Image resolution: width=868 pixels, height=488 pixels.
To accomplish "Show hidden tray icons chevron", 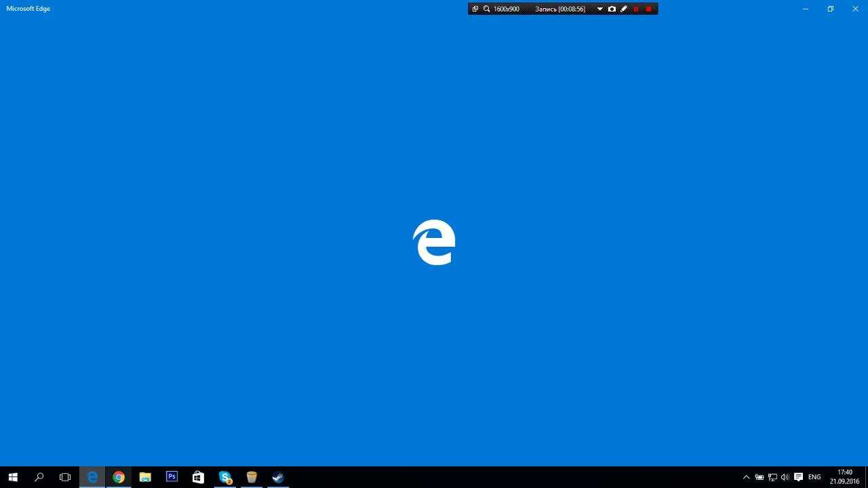I will 747,477.
